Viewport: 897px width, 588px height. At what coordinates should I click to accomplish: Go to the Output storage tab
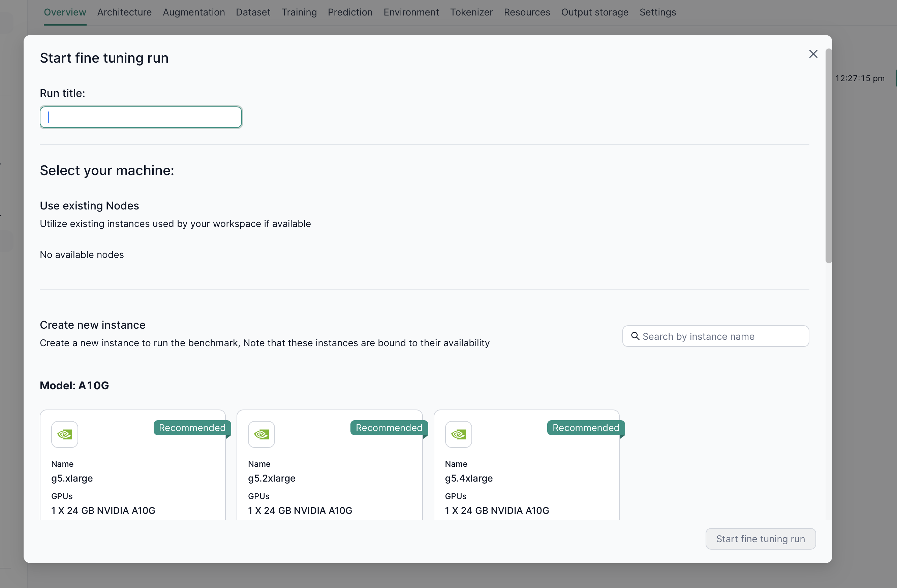coord(594,12)
